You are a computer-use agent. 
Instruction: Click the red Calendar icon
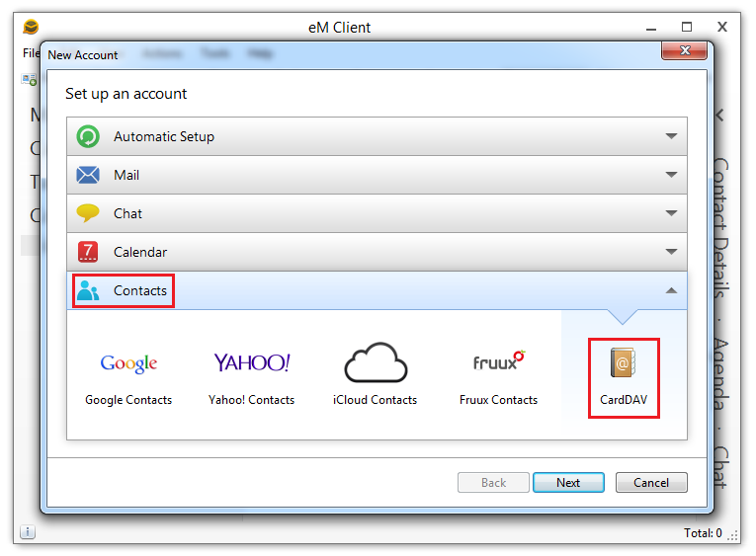(x=88, y=252)
